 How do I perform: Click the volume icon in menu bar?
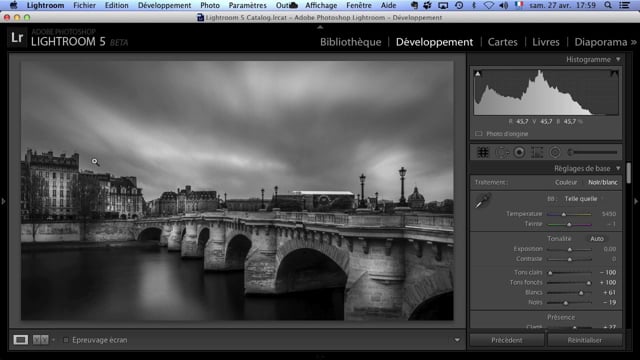[x=504, y=5]
